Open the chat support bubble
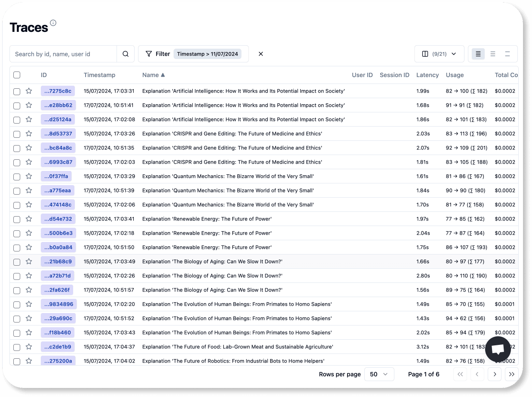Image resolution: width=532 pixels, height=397 pixels. click(498, 349)
